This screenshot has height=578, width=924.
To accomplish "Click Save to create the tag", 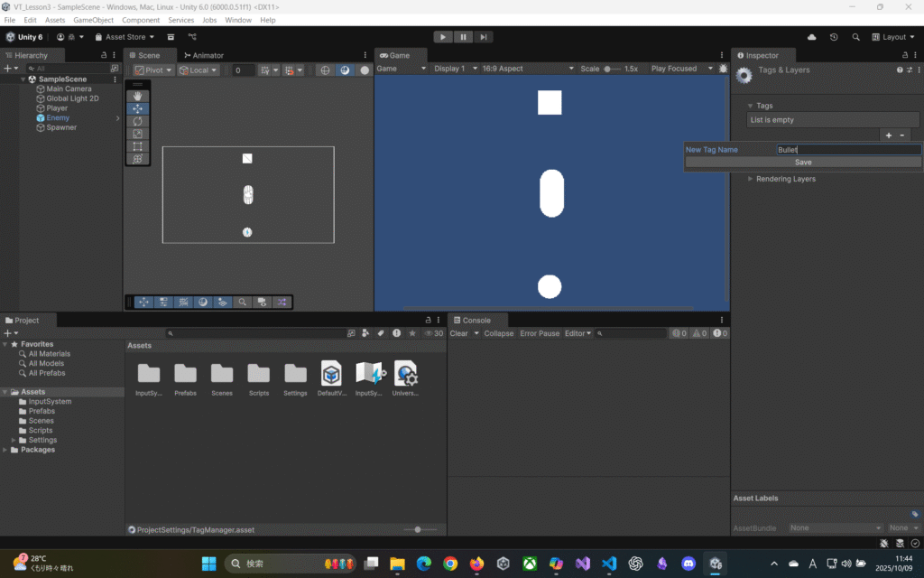I will (803, 163).
